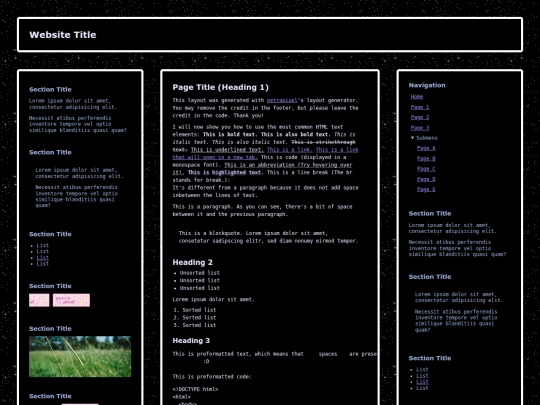540x405 pixels.
Task: Click the 'This is highlighted text.' phrase
Action: (225, 172)
